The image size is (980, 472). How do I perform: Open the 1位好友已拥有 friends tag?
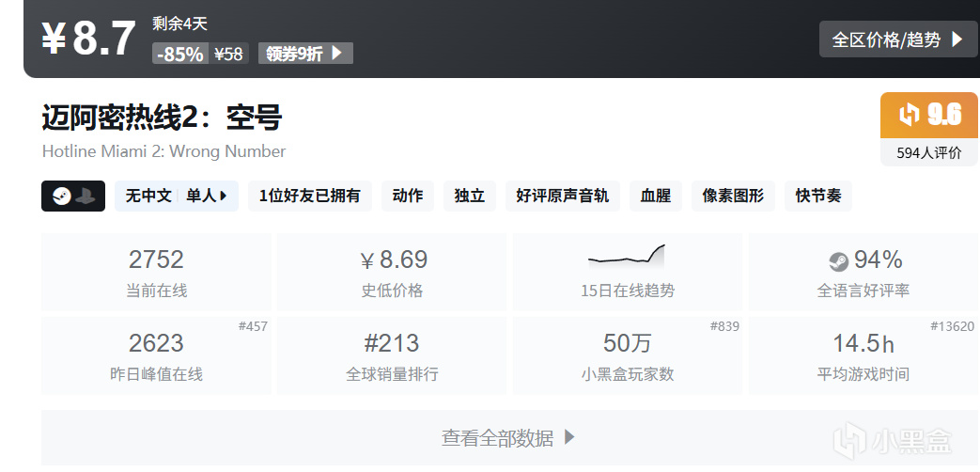(310, 197)
